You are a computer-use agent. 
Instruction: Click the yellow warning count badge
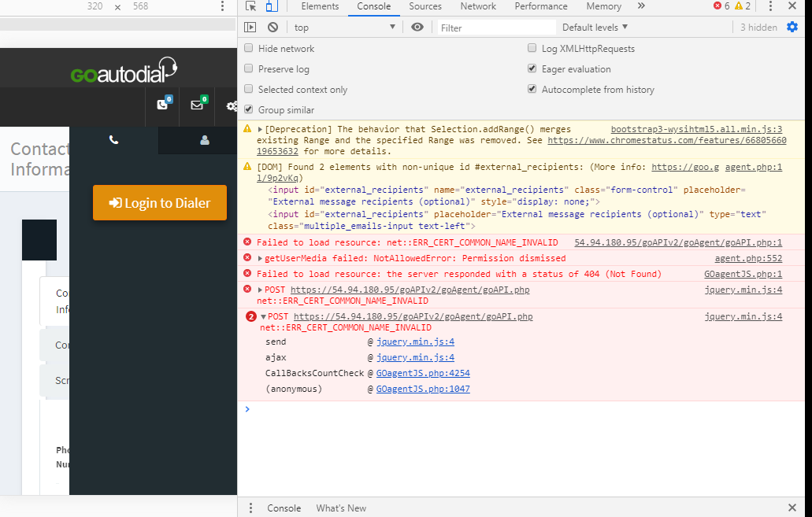tap(743, 6)
